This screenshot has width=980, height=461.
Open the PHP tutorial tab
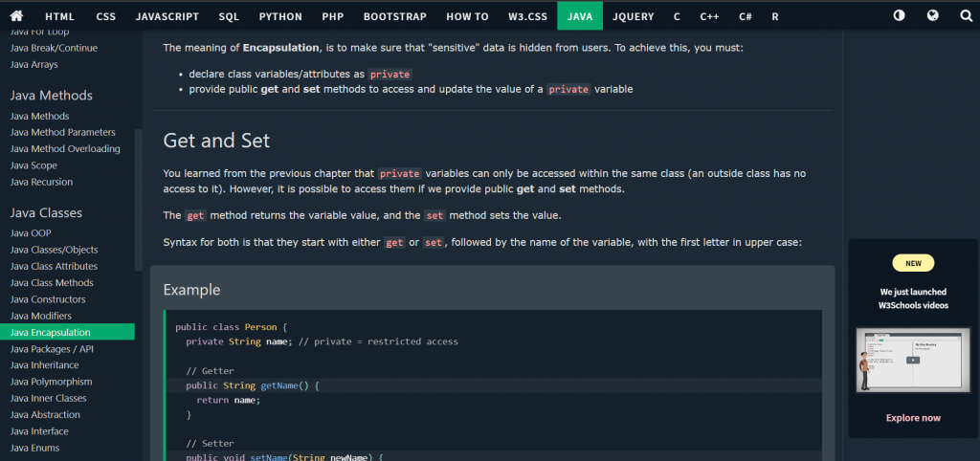(333, 17)
